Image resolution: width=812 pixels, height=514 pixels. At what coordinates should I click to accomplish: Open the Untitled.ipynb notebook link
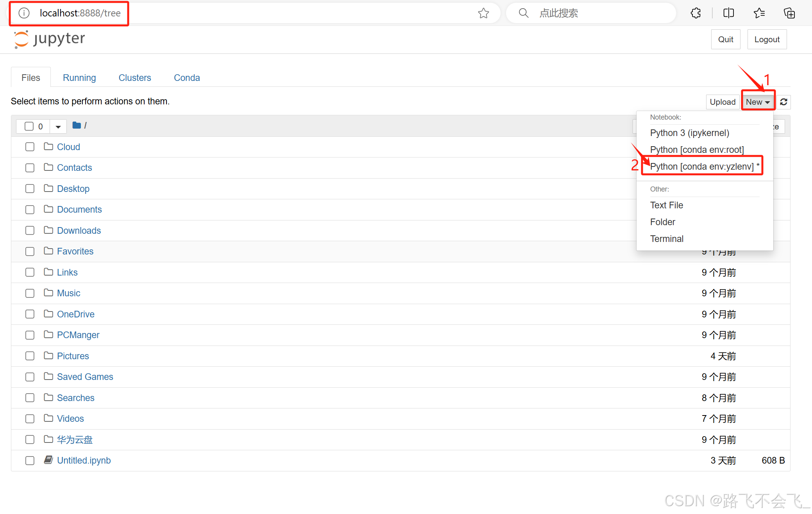point(84,460)
